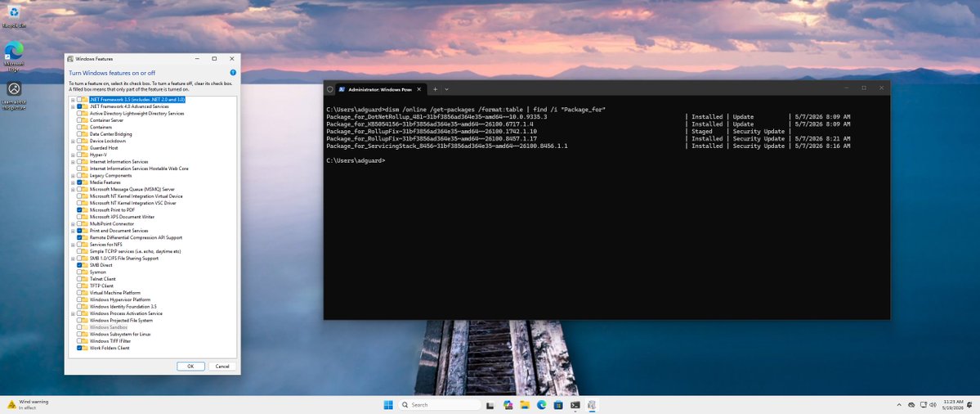Image resolution: width=980 pixels, height=414 pixels.
Task: Click the Microsoft Print to PDF folder icon
Action: pos(85,210)
